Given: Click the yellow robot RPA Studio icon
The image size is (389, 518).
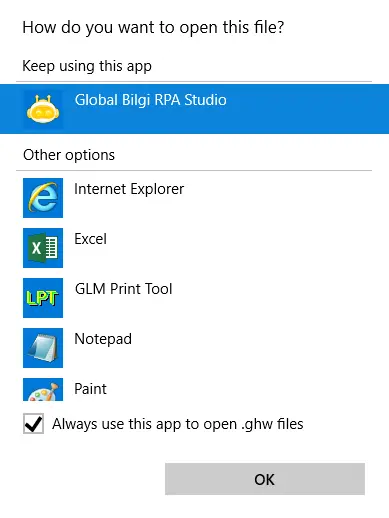Looking at the screenshot, I should click(43, 109).
